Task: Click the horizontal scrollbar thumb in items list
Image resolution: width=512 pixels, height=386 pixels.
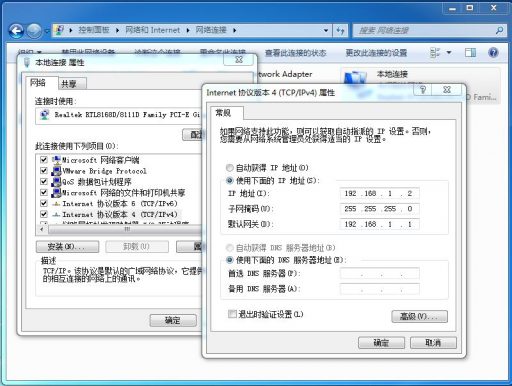Action: click(x=125, y=229)
